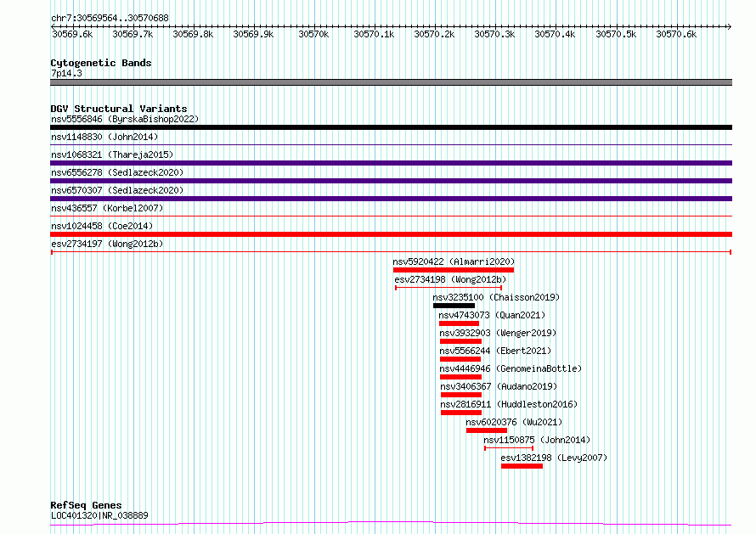
Task: Open nsv436557 (Korbel2007) variant label
Action: pos(107,208)
